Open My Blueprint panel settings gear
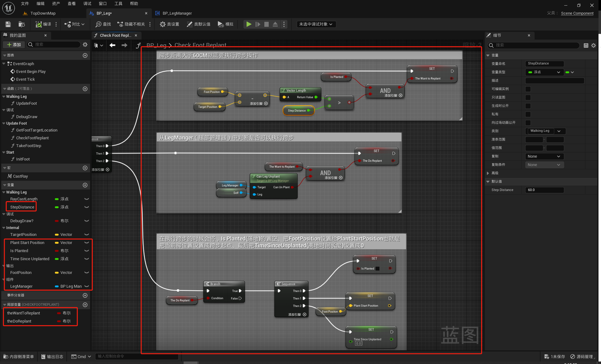Image resolution: width=601 pixels, height=364 pixels. pos(85,45)
